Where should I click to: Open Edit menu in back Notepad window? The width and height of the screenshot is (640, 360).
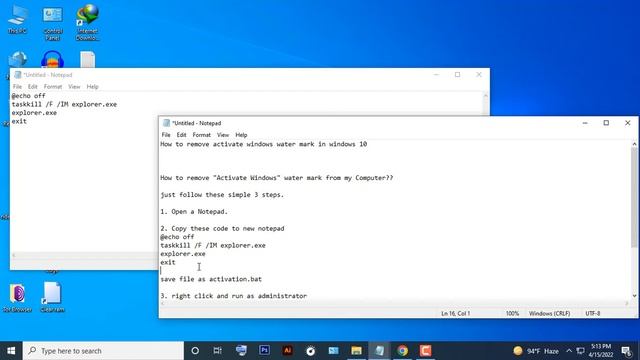pyautogui.click(x=33, y=87)
